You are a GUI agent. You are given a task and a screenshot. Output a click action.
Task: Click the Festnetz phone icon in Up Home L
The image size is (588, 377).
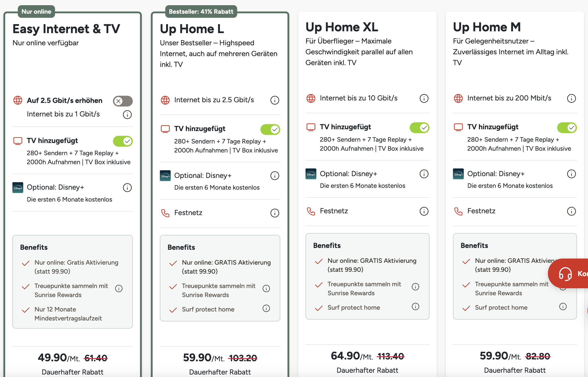pos(165,213)
